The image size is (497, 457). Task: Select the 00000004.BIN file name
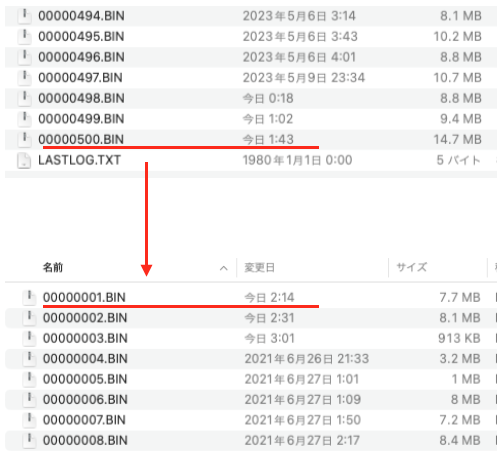(x=85, y=359)
